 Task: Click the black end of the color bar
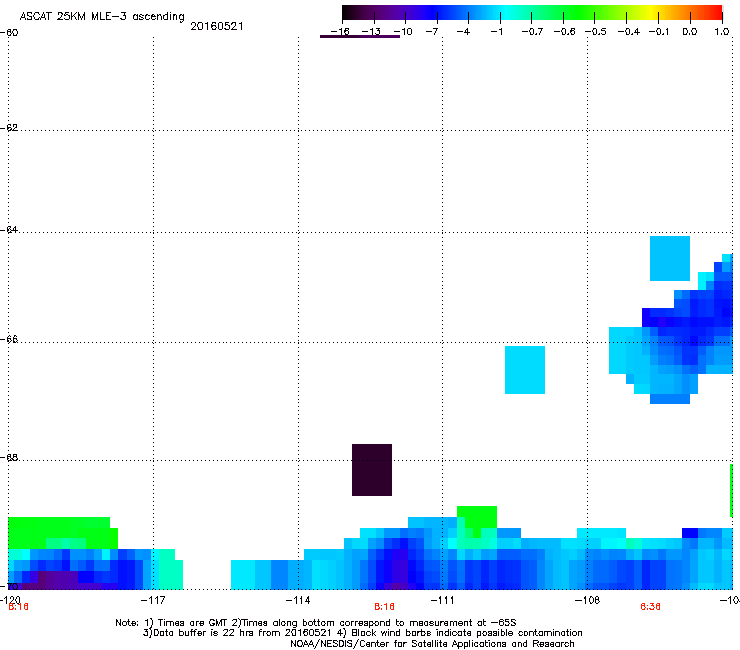pyautogui.click(x=348, y=13)
